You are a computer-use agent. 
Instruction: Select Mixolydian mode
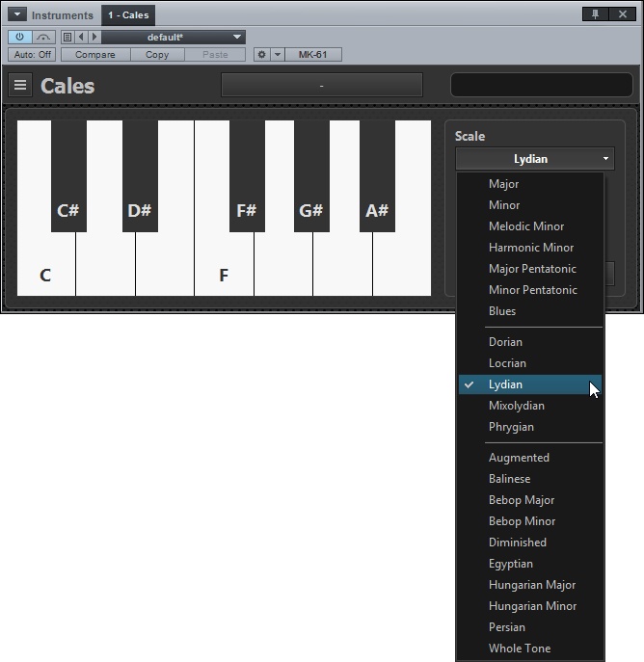pyautogui.click(x=530, y=406)
